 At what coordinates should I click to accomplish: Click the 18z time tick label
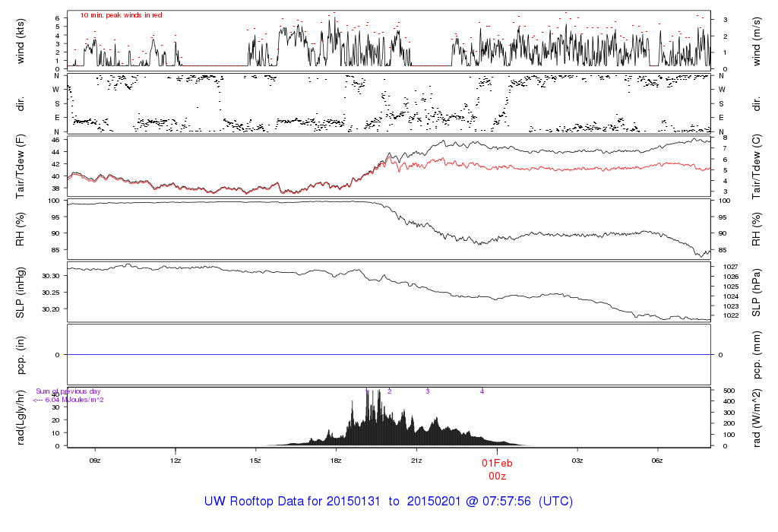(x=336, y=461)
